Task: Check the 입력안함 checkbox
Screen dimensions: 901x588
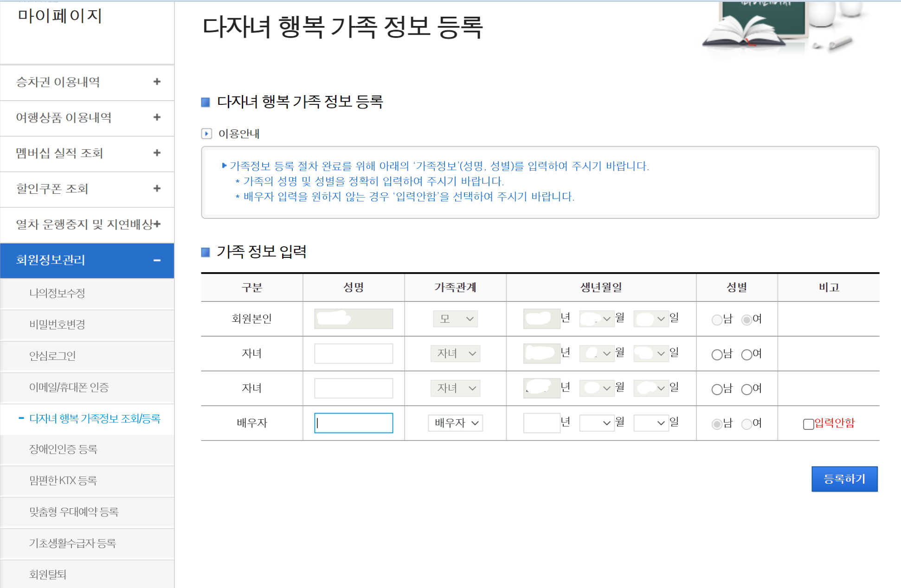Action: (x=808, y=424)
